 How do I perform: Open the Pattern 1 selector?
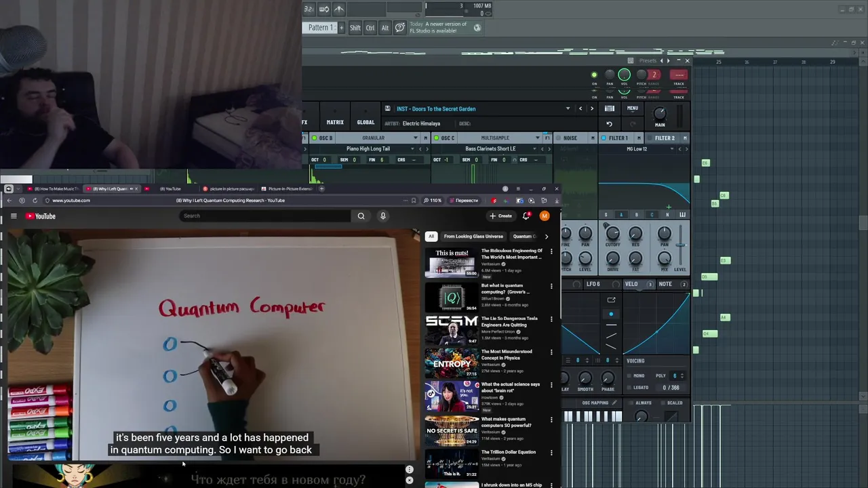(x=321, y=28)
